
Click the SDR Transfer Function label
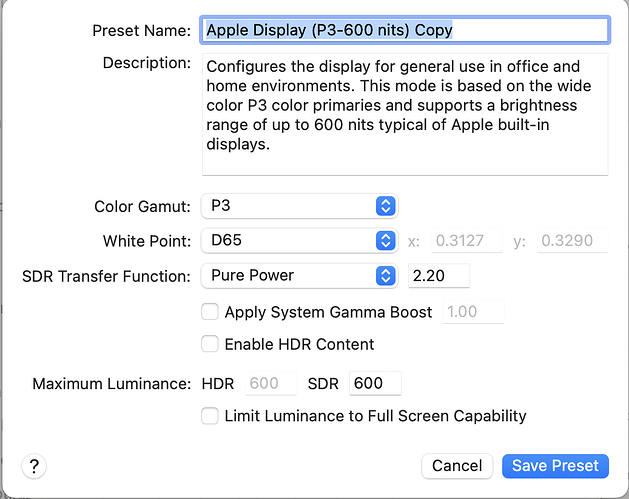(x=106, y=276)
